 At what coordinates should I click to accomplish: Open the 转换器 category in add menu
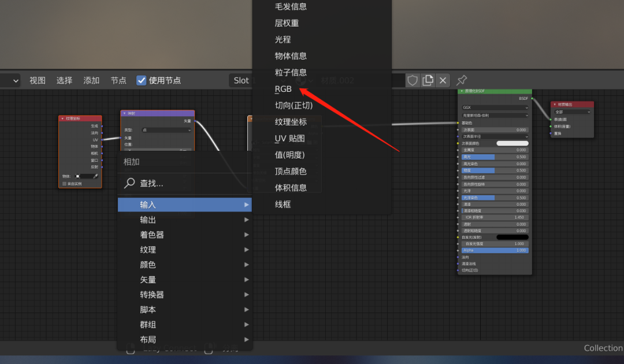(185, 295)
